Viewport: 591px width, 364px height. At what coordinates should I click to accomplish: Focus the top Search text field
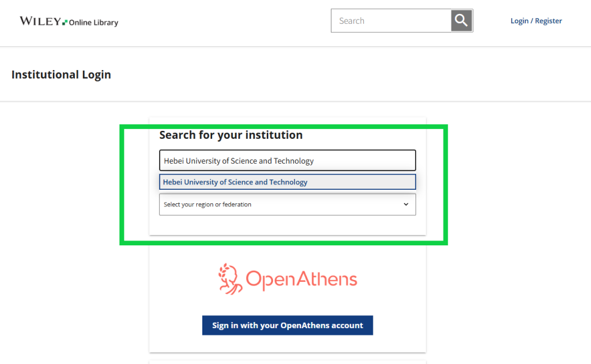coord(391,21)
